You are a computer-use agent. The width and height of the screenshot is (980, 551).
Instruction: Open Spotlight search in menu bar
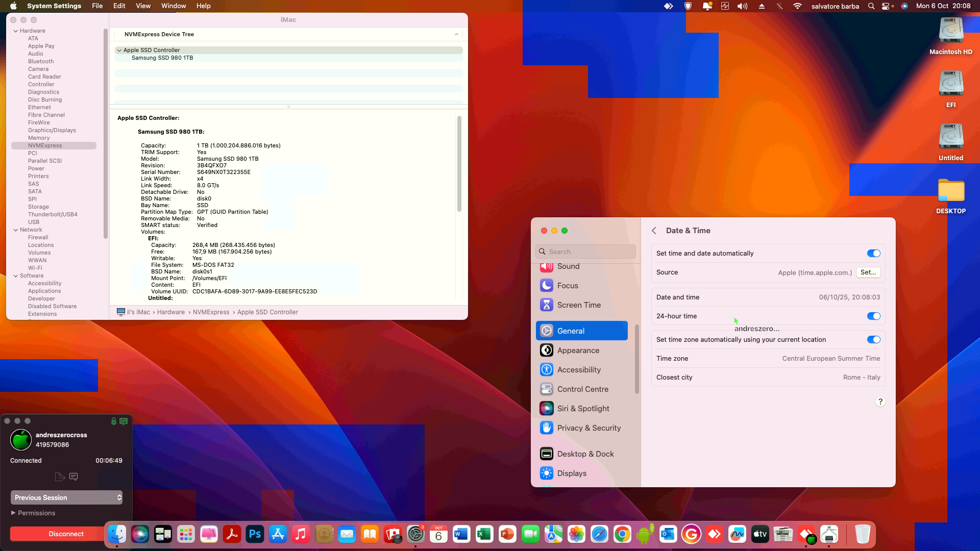[871, 6]
